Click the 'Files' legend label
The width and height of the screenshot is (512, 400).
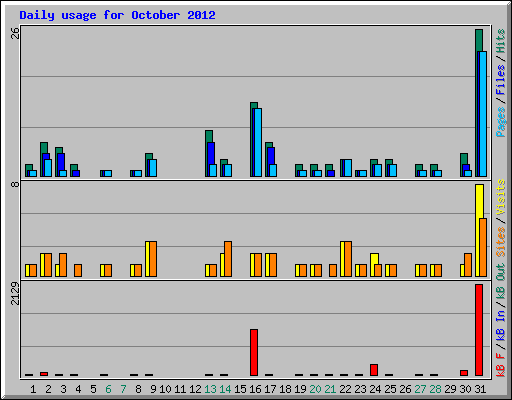[501, 80]
